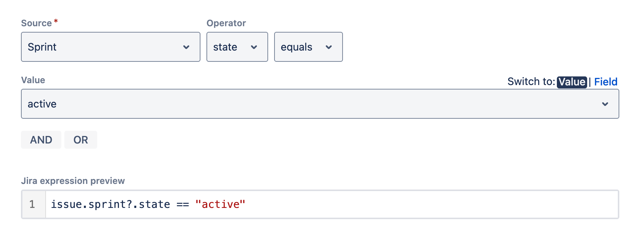The image size is (644, 242).
Task: Click the Value label above the input
Action: [x=33, y=80]
